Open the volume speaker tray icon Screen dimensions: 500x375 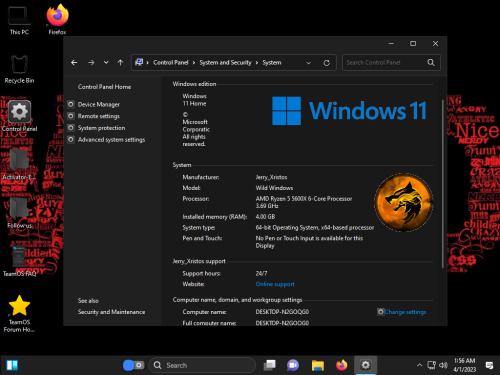pyautogui.click(x=443, y=365)
